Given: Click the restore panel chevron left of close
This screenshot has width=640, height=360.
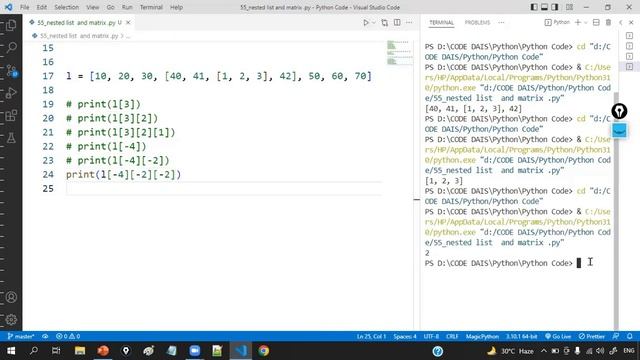Looking at the screenshot, I should pyautogui.click(x=620, y=22).
